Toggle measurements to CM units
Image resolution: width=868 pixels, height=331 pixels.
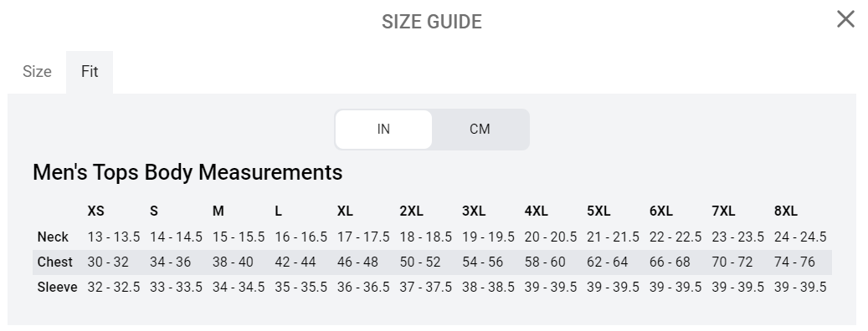pyautogui.click(x=480, y=130)
